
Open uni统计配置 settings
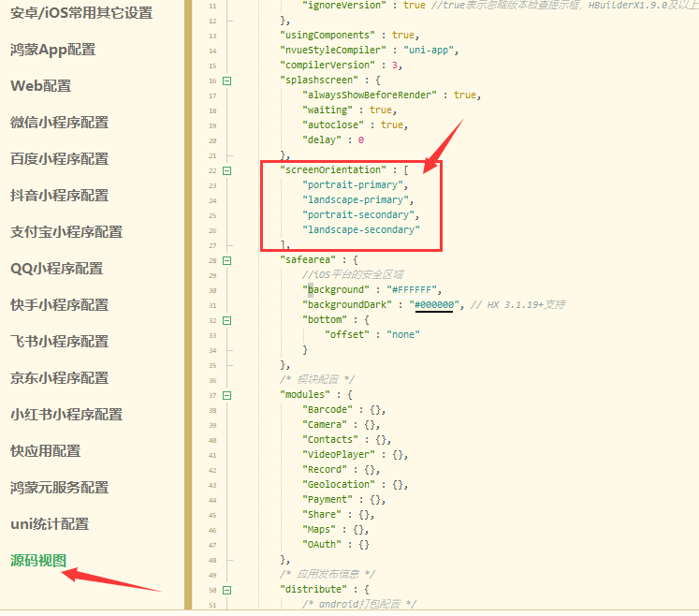pos(50,524)
